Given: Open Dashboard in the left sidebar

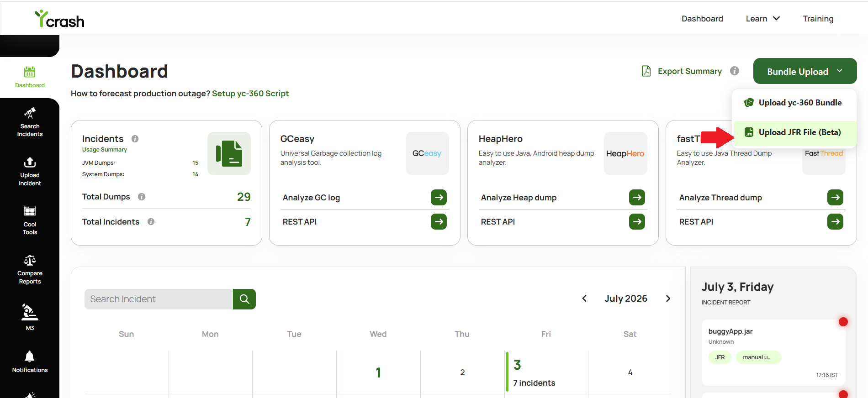Looking at the screenshot, I should (30, 77).
